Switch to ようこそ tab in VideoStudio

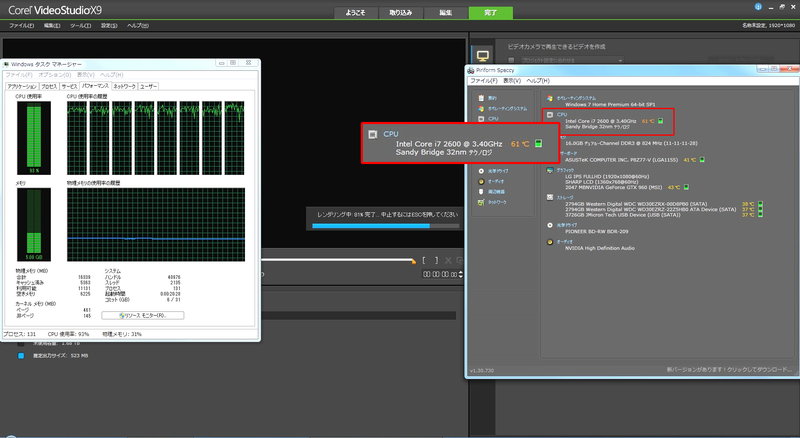[x=356, y=13]
